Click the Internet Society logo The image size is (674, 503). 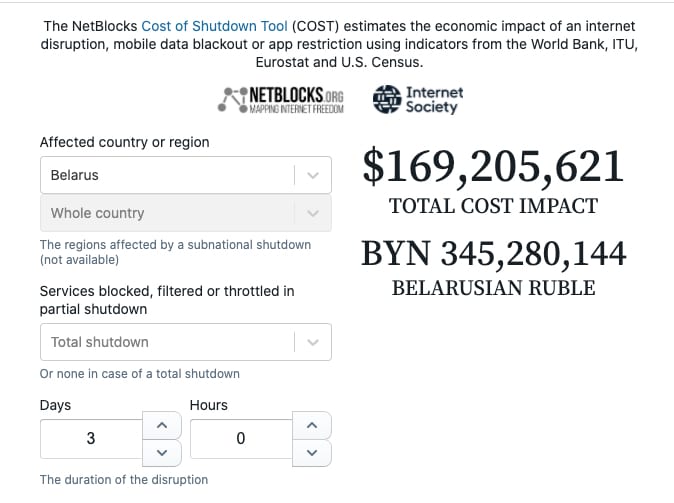(x=418, y=99)
